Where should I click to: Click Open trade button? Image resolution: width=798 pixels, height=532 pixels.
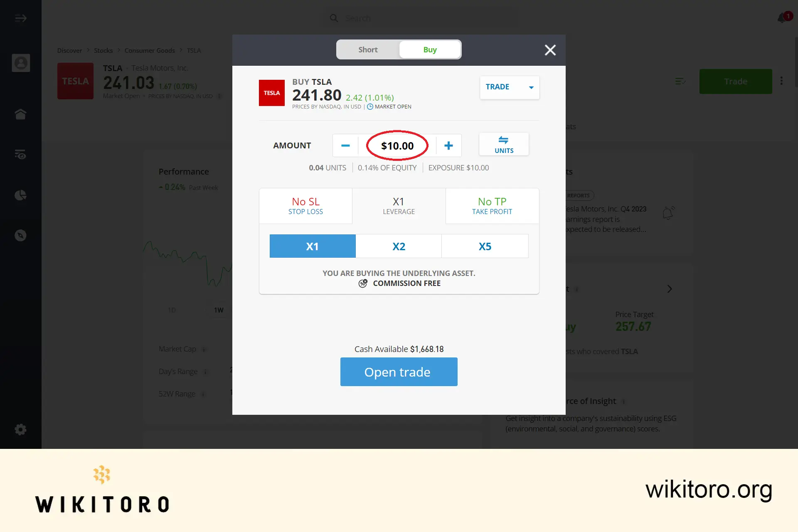coord(399,371)
